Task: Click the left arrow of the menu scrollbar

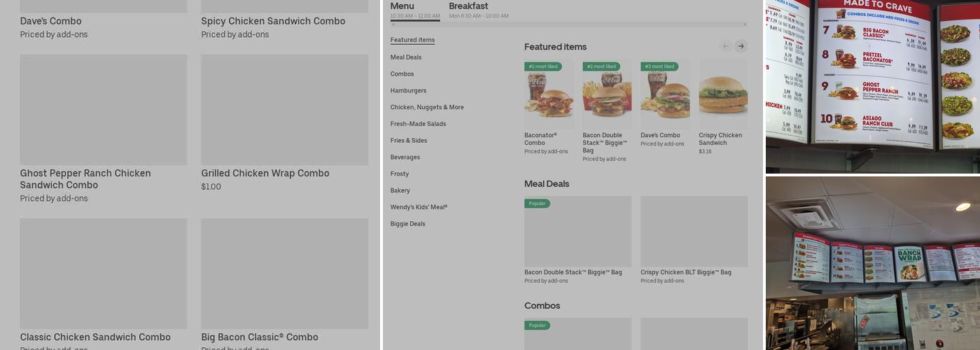Action: point(393,24)
